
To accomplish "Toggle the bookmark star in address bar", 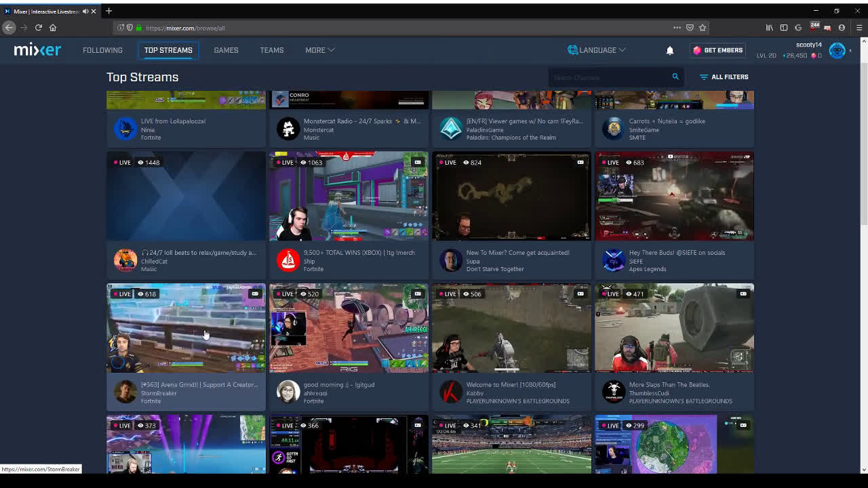I will click(703, 28).
